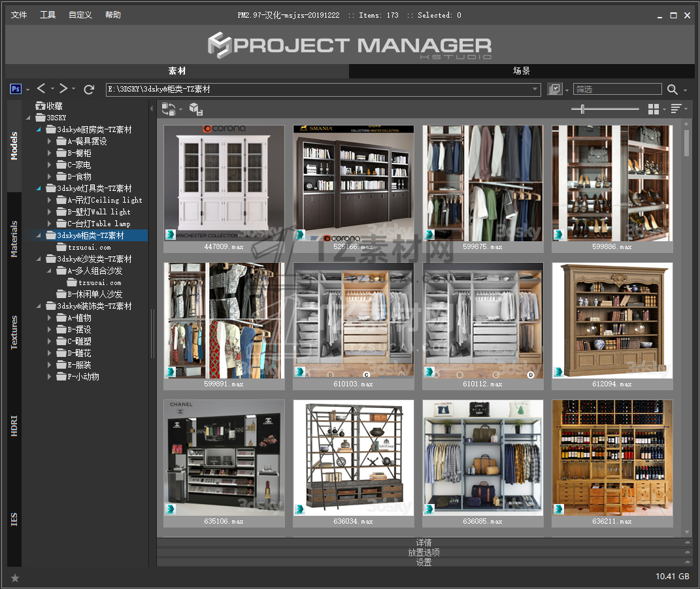
Task: Open the 工具 menu
Action: [48, 15]
